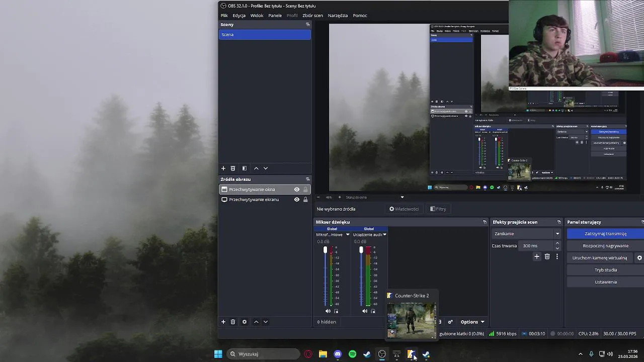
Task: Enable Tryb studia
Action: pyautogui.click(x=605, y=270)
